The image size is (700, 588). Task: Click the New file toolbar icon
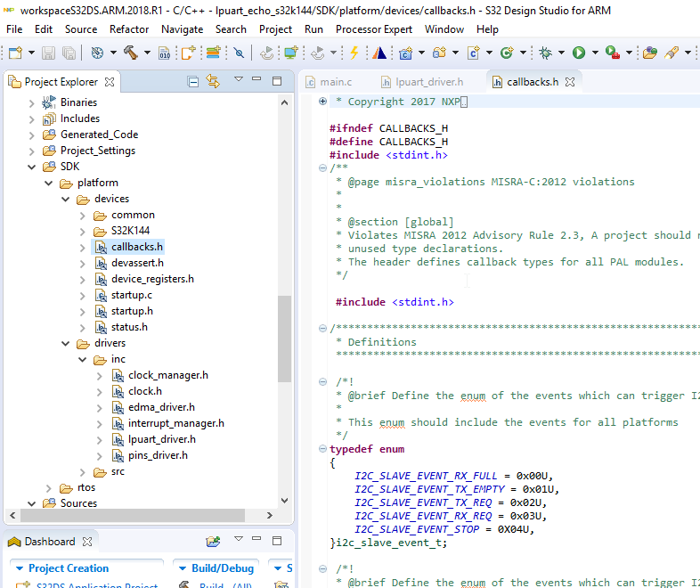pos(14,53)
